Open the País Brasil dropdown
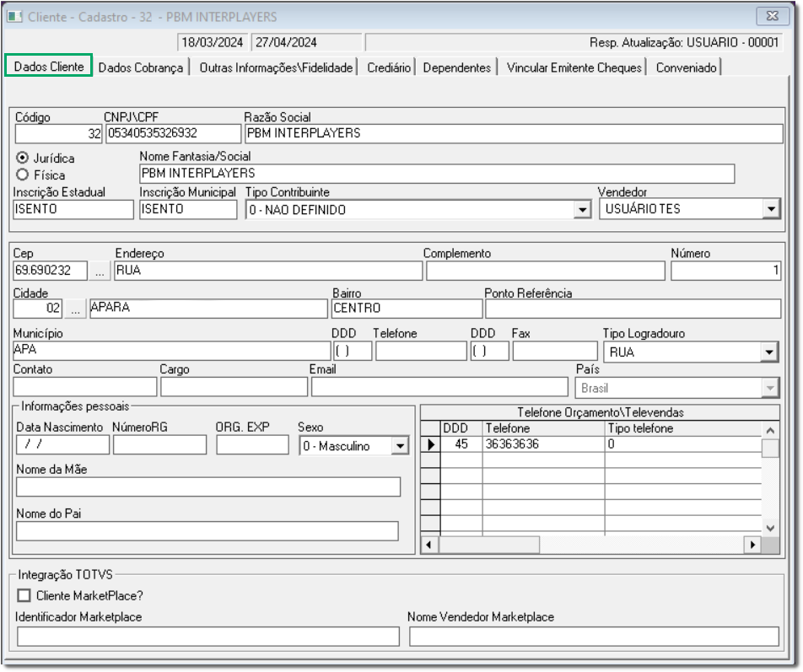Image resolution: width=803 pixels, height=672 pixels. 770,388
